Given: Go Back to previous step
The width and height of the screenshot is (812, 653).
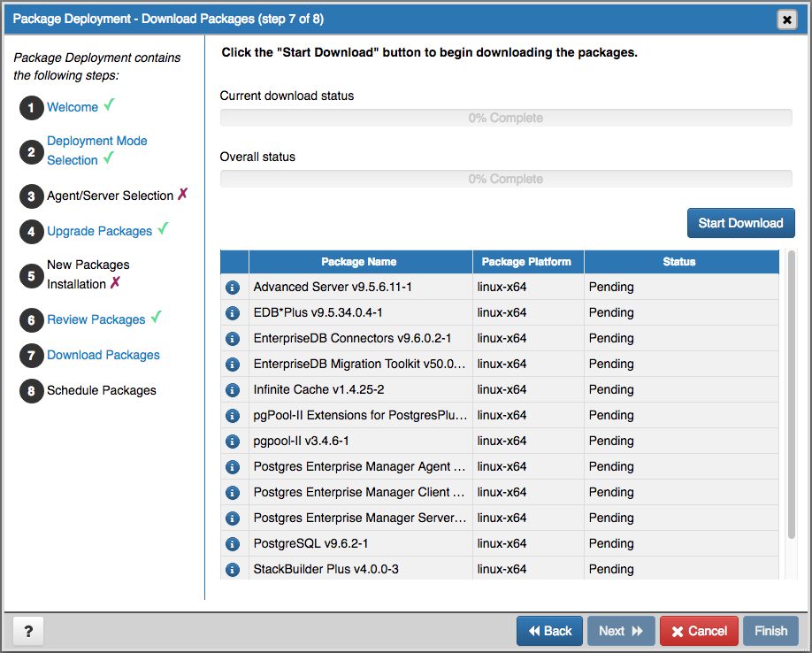Looking at the screenshot, I should coord(549,631).
